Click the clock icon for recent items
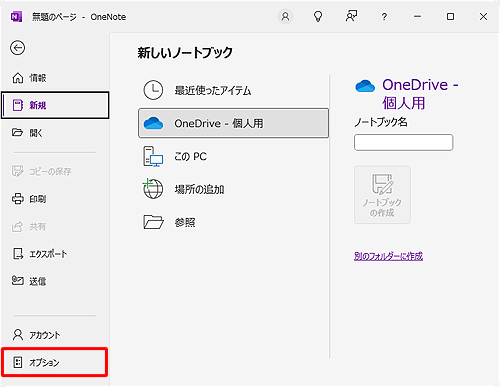500x387 pixels. click(153, 90)
